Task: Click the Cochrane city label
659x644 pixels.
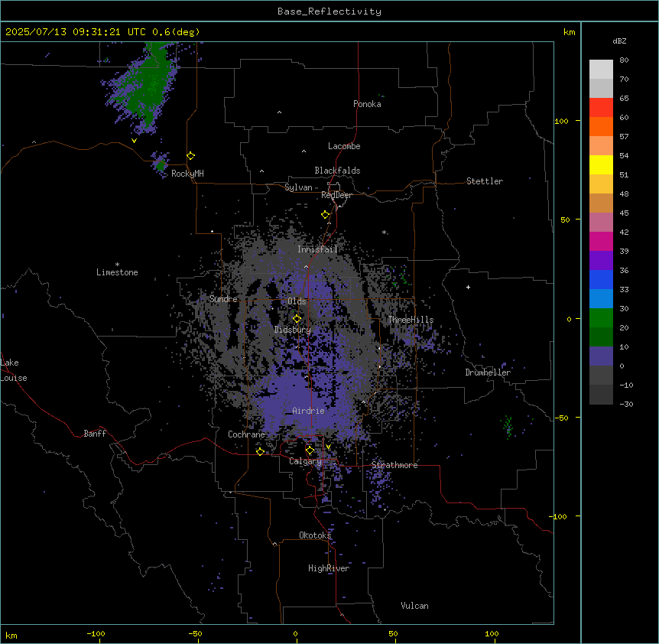Action: pyautogui.click(x=246, y=434)
